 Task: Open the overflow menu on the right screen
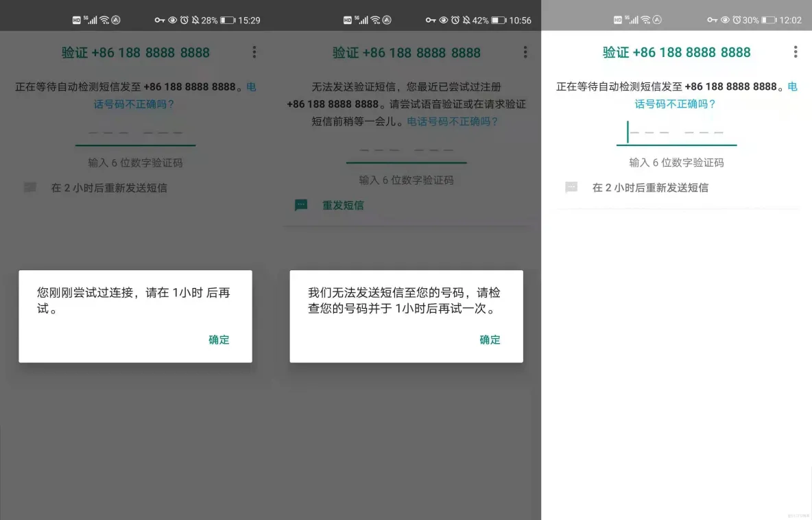796,51
